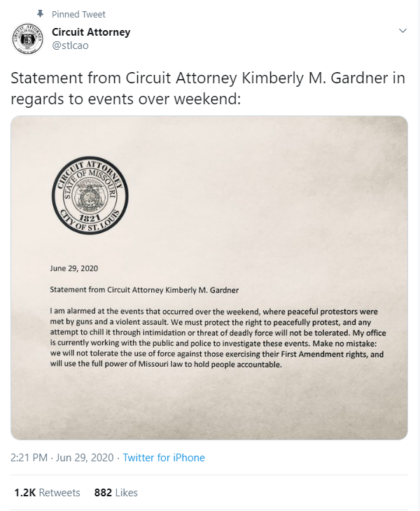Open the "2:21 PM · Jun 29, 2020" timestamp
420x511 pixels.
point(62,458)
